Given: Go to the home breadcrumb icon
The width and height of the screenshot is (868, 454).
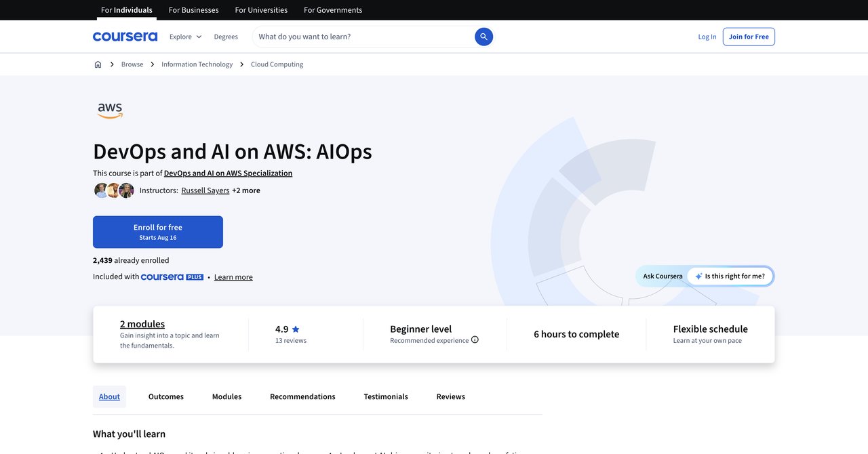Looking at the screenshot, I should (98, 64).
